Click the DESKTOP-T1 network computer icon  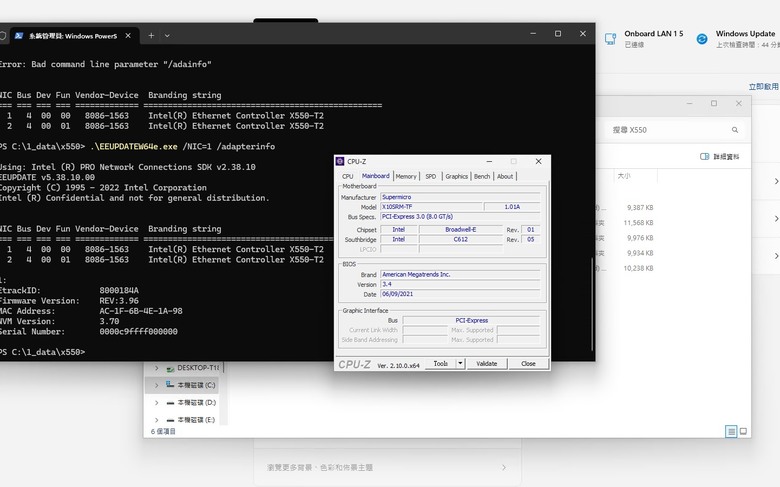pyautogui.click(x=170, y=368)
